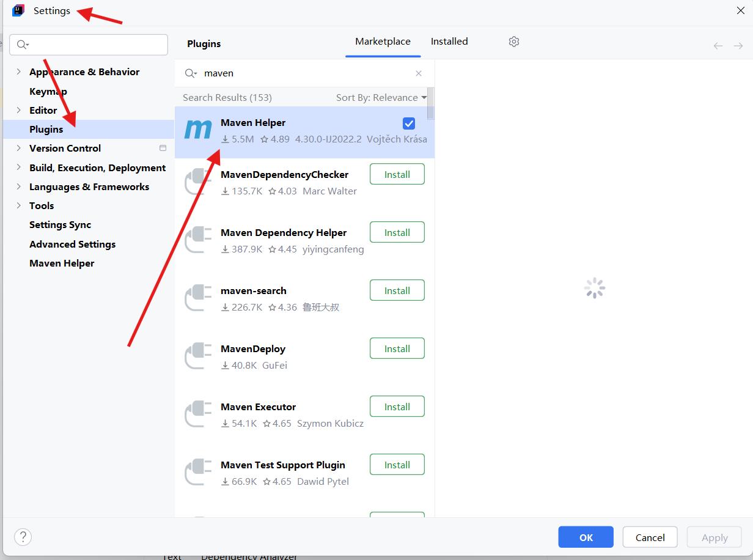Click the Maven Helper plugin logo

197,130
